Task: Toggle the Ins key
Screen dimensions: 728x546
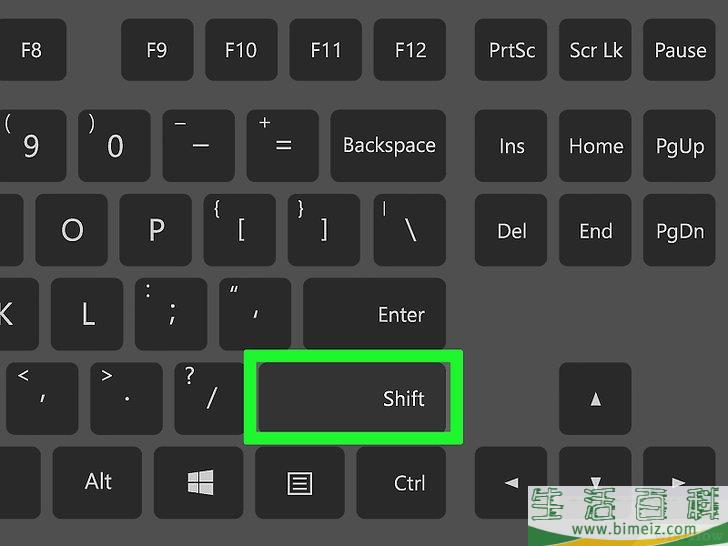Action: tap(511, 146)
